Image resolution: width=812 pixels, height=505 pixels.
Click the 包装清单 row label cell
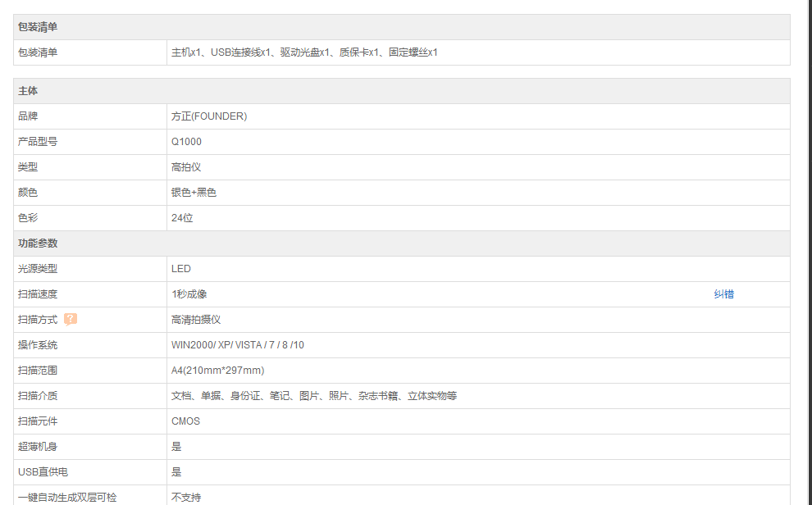point(90,52)
